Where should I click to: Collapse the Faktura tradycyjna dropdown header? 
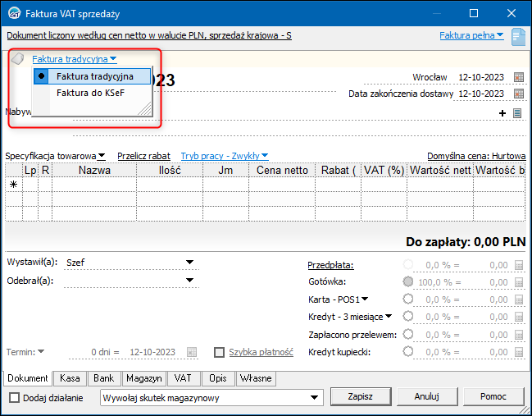pyautogui.click(x=75, y=59)
